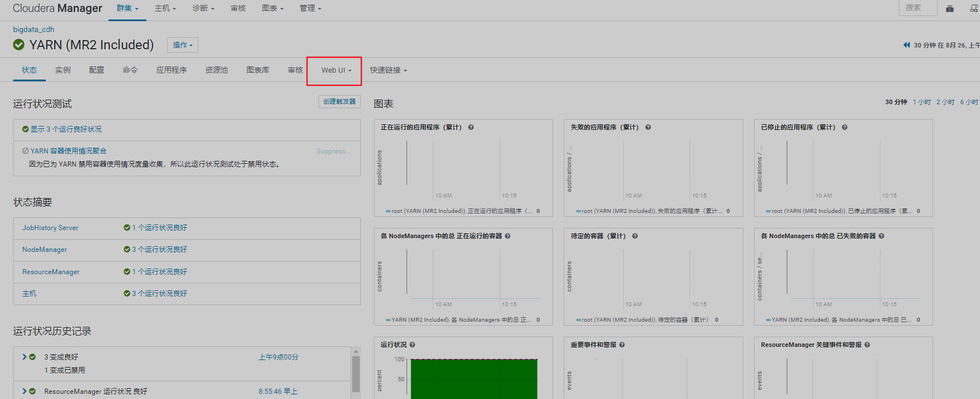Open the Web UI dropdown
This screenshot has width=980, height=399.
pos(336,70)
